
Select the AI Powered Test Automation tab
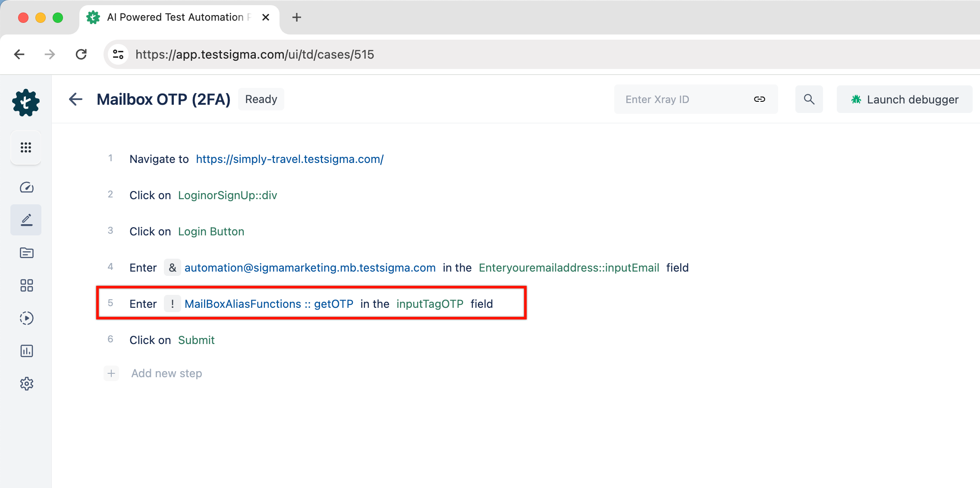pos(179,17)
